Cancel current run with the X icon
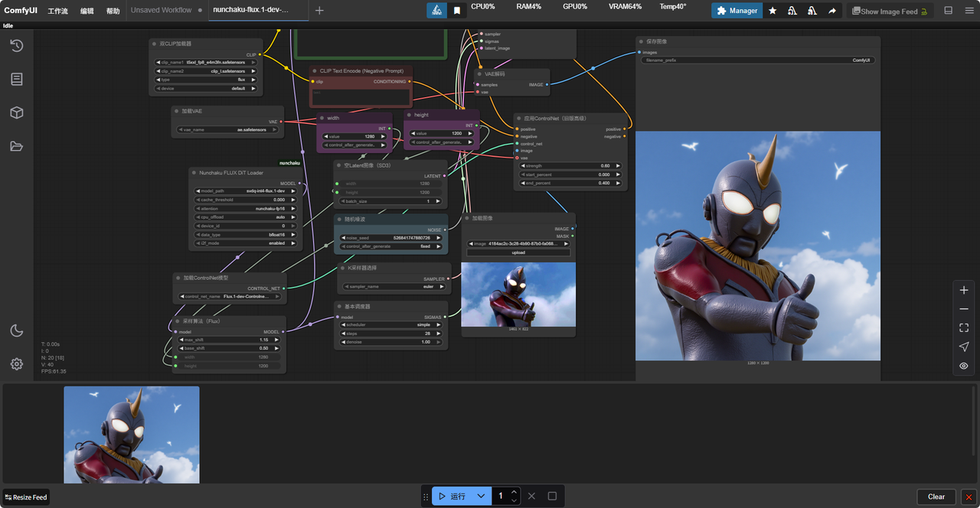The height and width of the screenshot is (508, 980). 531,496
